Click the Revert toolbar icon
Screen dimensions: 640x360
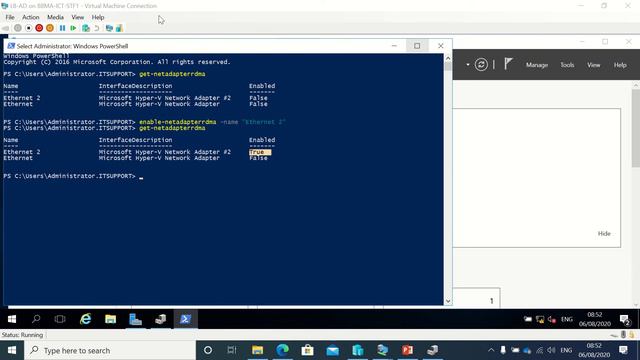pos(97,28)
